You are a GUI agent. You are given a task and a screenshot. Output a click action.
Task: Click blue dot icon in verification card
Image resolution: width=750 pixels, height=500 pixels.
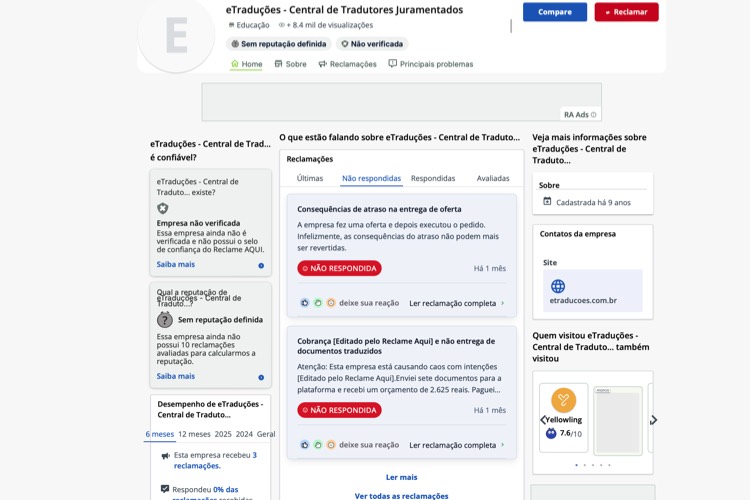pos(261,266)
